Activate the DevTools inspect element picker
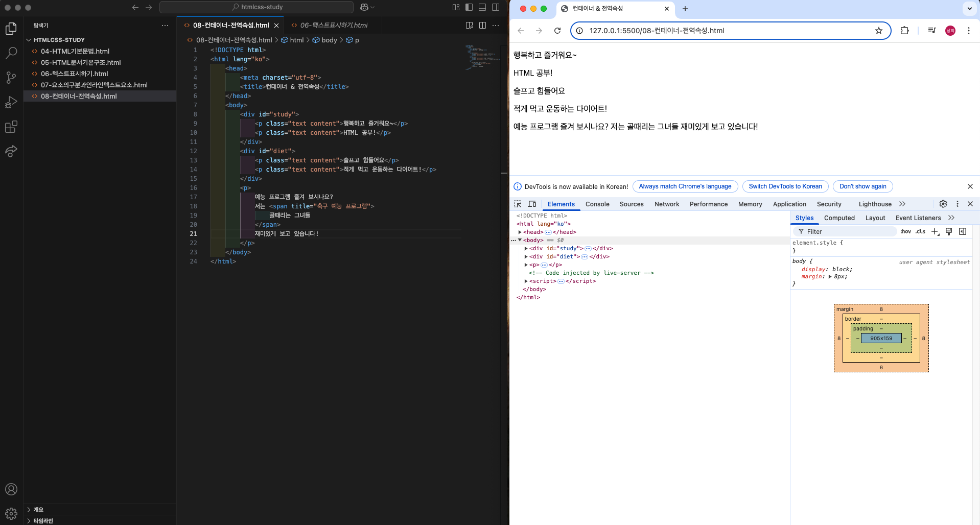Viewport: 980px width, 525px height. [x=518, y=204]
